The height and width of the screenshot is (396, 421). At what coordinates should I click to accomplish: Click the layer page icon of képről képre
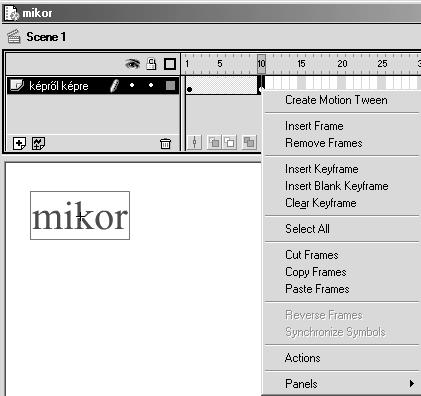click(17, 85)
